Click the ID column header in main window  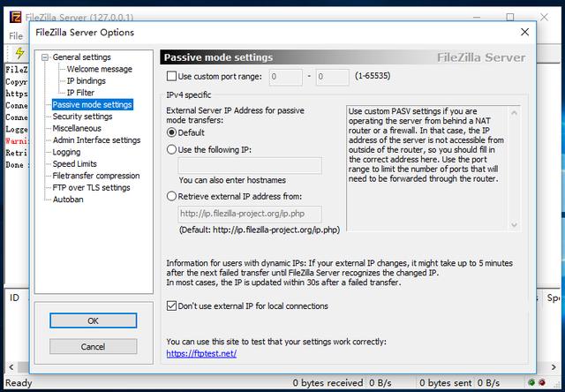(x=14, y=298)
